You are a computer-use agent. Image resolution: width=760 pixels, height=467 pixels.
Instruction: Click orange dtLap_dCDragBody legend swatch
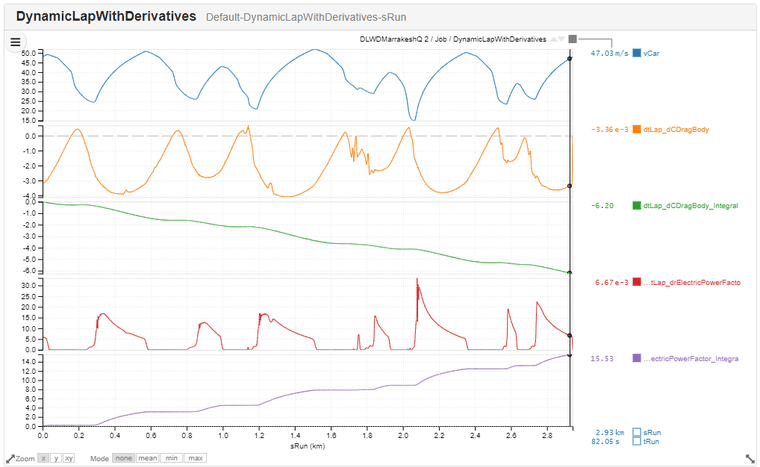[x=637, y=129]
